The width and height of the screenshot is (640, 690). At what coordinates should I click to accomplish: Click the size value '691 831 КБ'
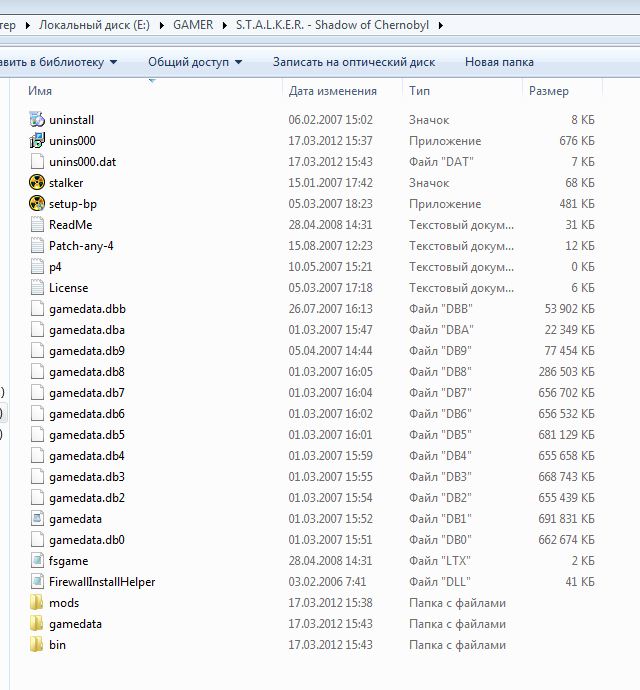click(x=566, y=519)
